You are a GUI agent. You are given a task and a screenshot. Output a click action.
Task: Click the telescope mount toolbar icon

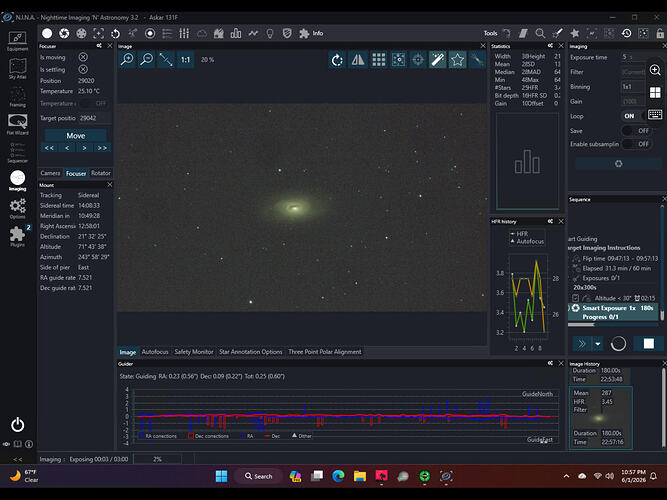pos(133,33)
